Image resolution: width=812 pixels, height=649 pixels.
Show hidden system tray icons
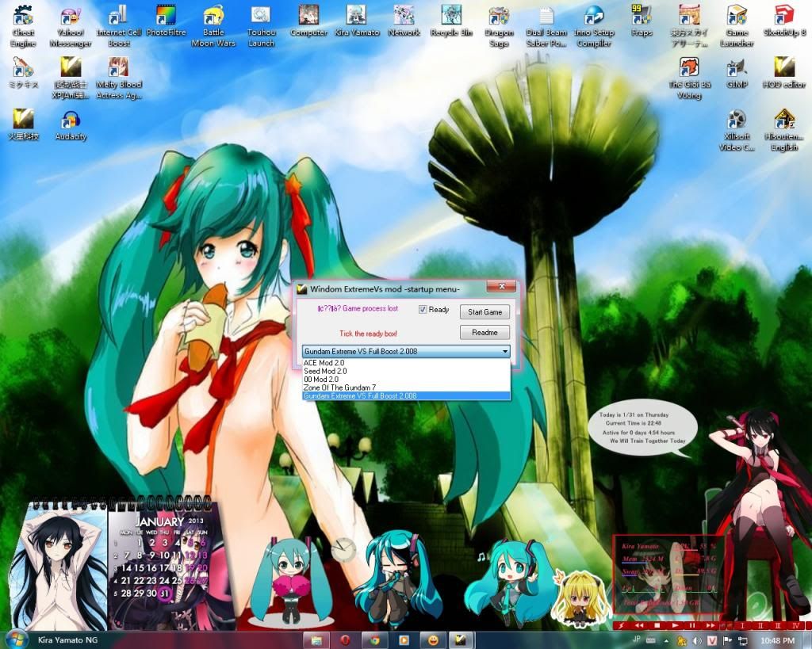click(667, 641)
